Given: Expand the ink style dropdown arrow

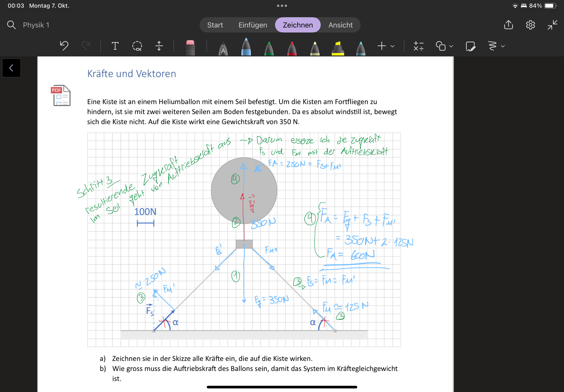Looking at the screenshot, I should click(x=503, y=46).
